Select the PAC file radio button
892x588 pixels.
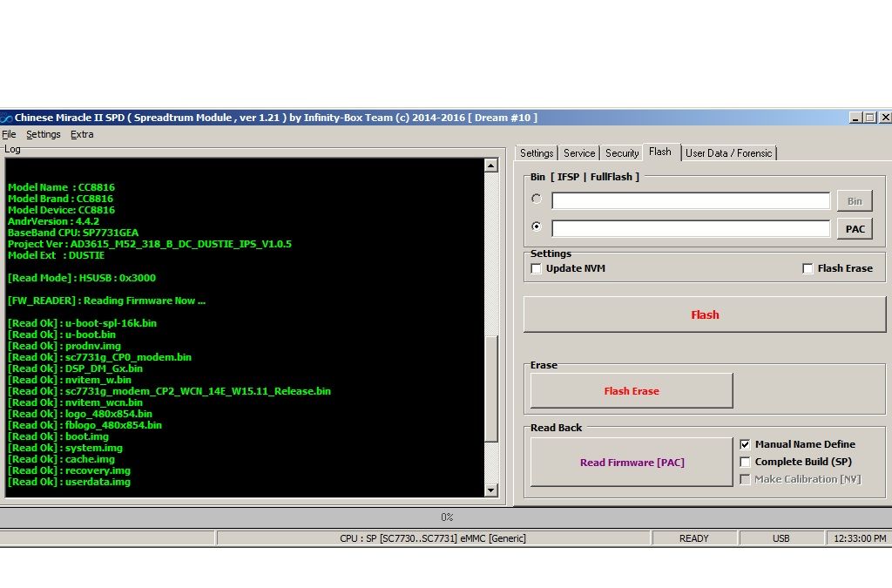click(x=537, y=226)
